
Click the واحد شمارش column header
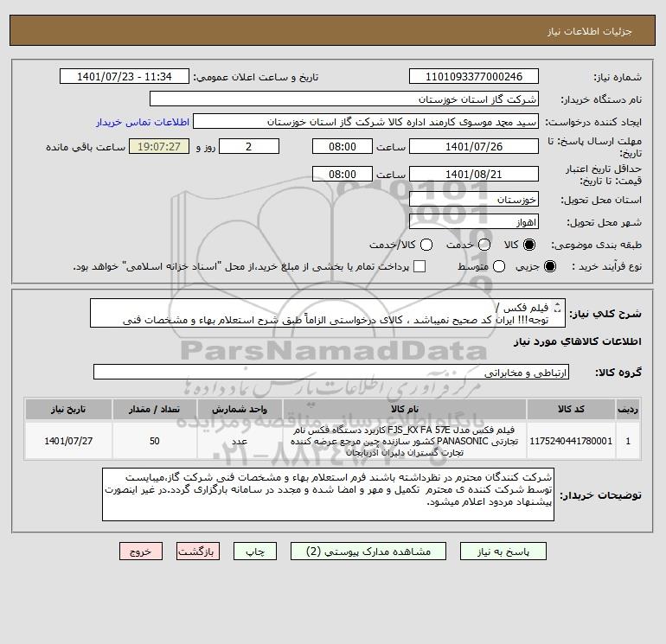click(240, 409)
